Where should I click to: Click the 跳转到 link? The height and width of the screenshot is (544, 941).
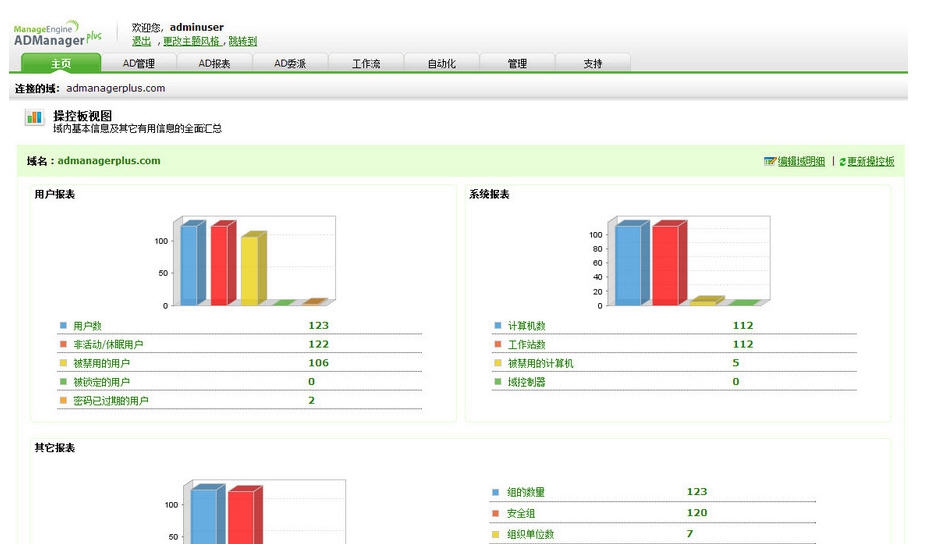click(242, 41)
